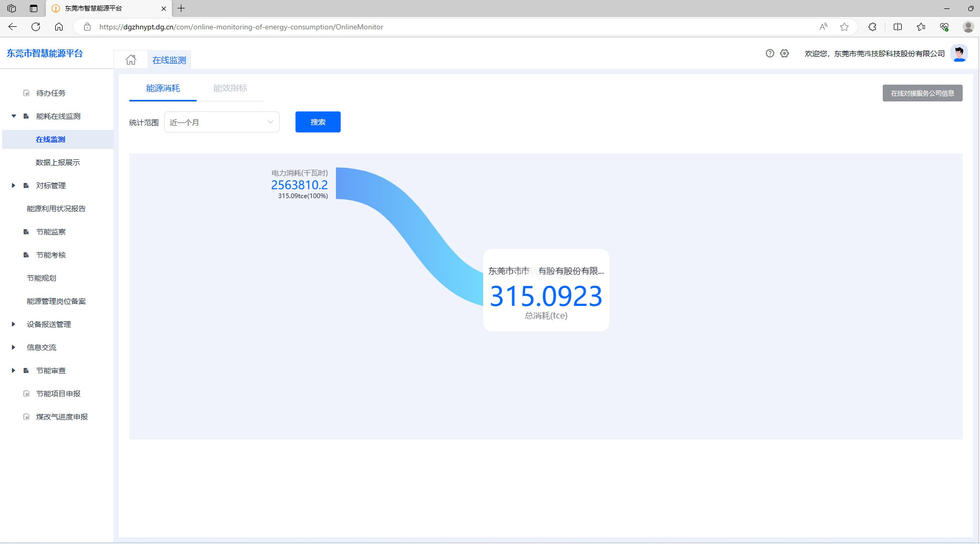Click the browser profile icon
Viewport: 980px width, 544px height.
(x=968, y=27)
